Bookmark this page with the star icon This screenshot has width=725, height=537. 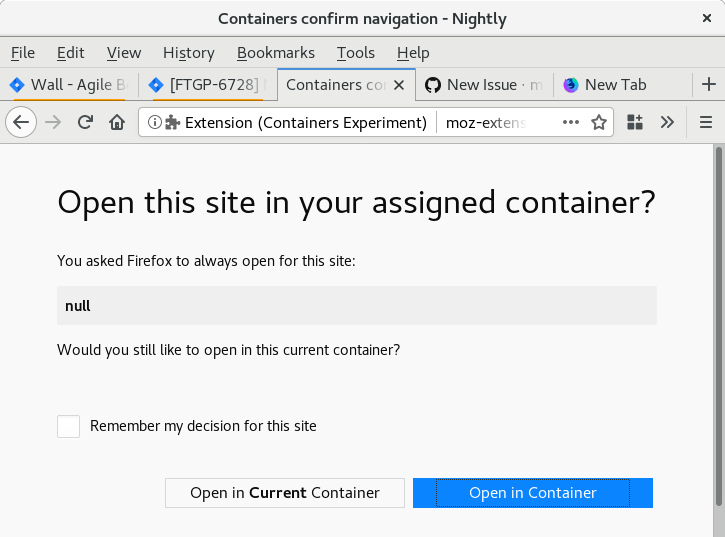click(x=599, y=122)
